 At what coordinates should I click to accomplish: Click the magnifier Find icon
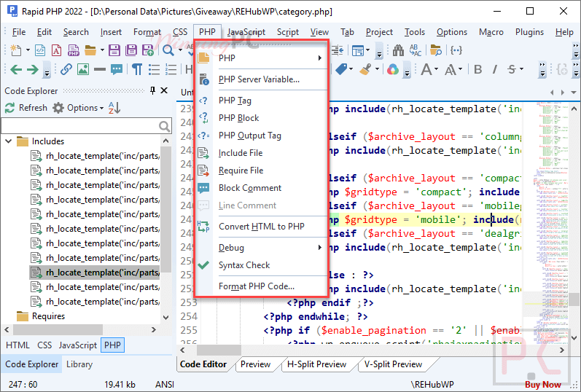168,50
